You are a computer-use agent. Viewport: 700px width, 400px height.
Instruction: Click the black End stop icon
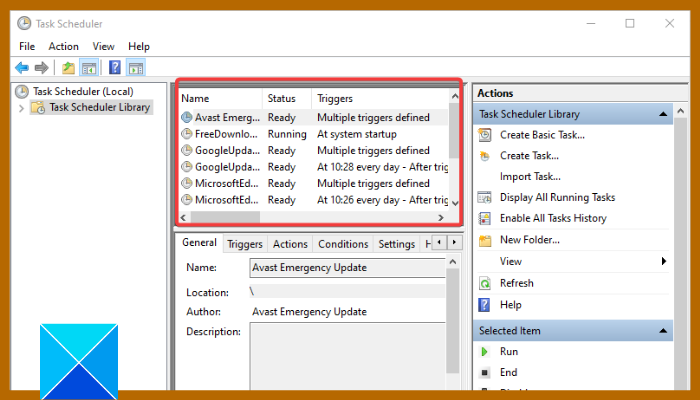point(484,372)
